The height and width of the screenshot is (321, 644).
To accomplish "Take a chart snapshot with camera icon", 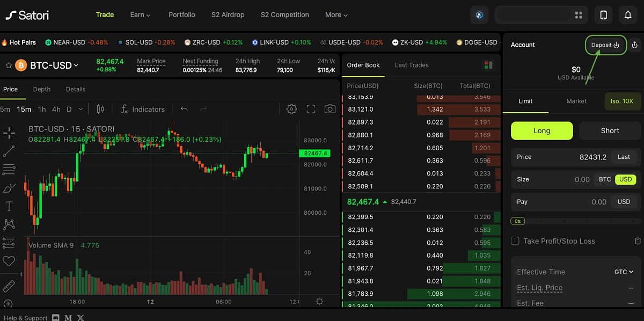I will pyautogui.click(x=330, y=109).
